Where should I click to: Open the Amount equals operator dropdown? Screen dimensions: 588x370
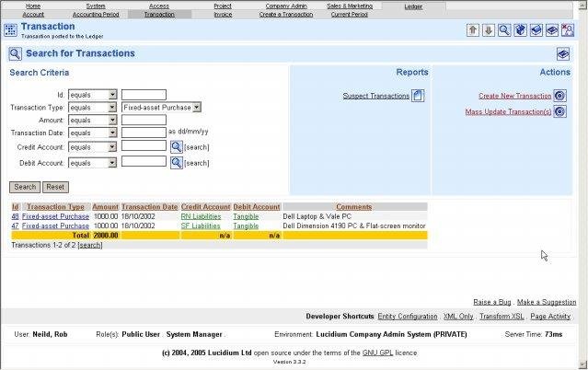coord(93,120)
